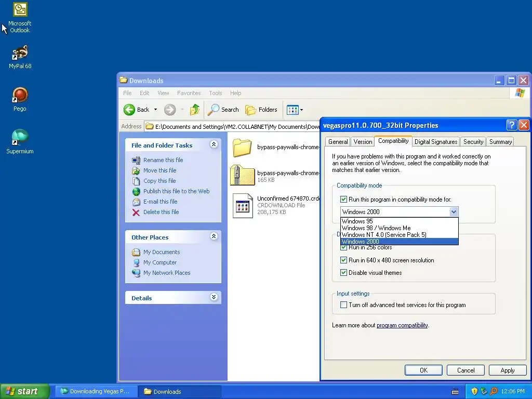This screenshot has width=532, height=399.
Task: Switch to the Version tab
Action: pyautogui.click(x=363, y=142)
